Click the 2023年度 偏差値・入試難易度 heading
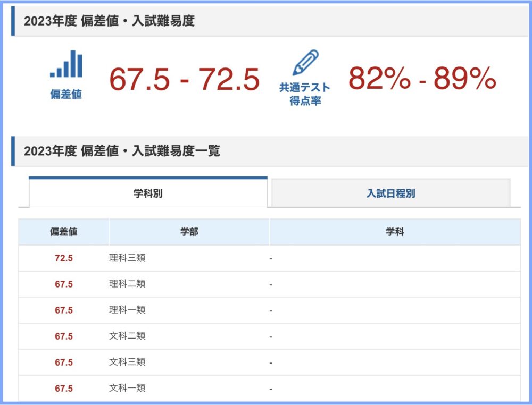Viewport: 532px width, 405px height. coord(109,21)
